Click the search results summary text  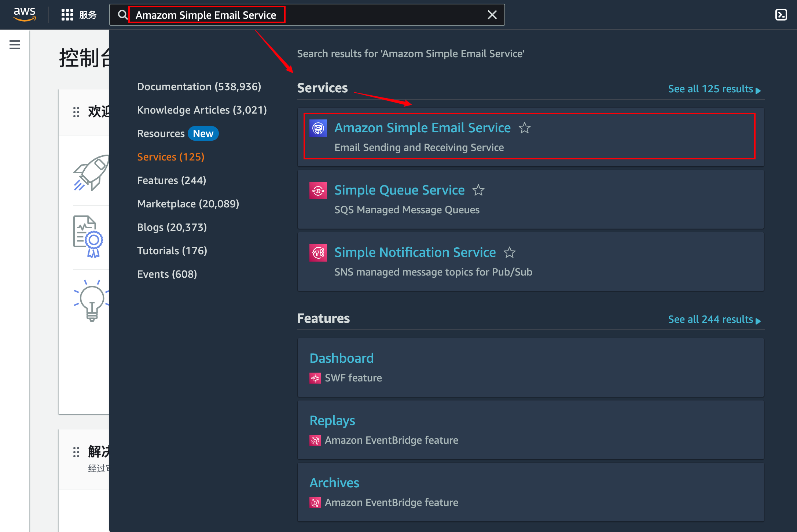click(411, 53)
